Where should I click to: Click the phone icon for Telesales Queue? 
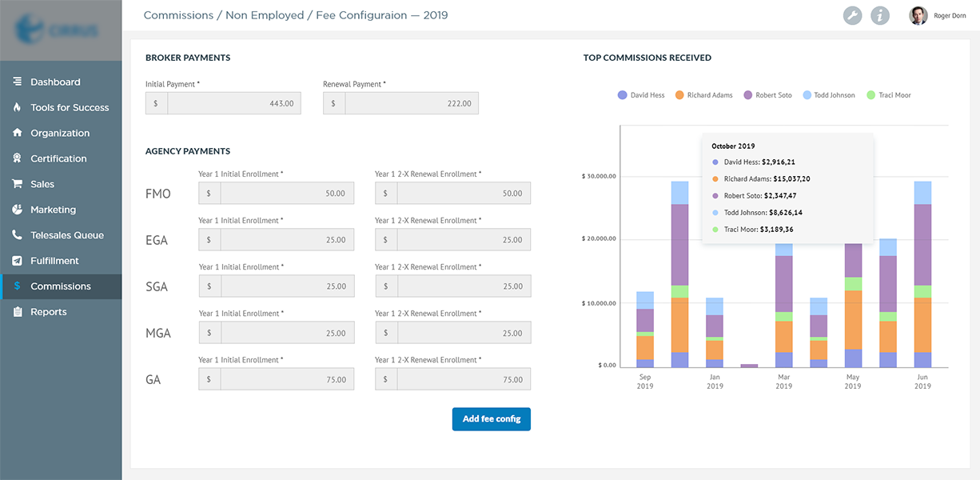click(x=17, y=235)
